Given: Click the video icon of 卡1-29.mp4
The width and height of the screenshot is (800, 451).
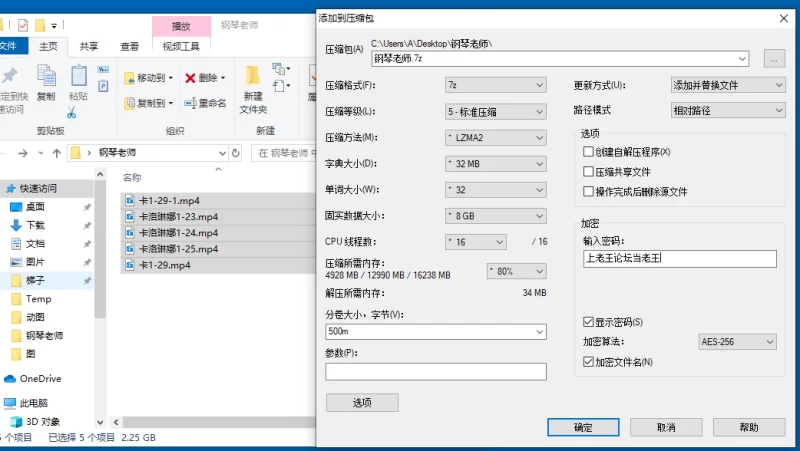Looking at the screenshot, I should [130, 265].
